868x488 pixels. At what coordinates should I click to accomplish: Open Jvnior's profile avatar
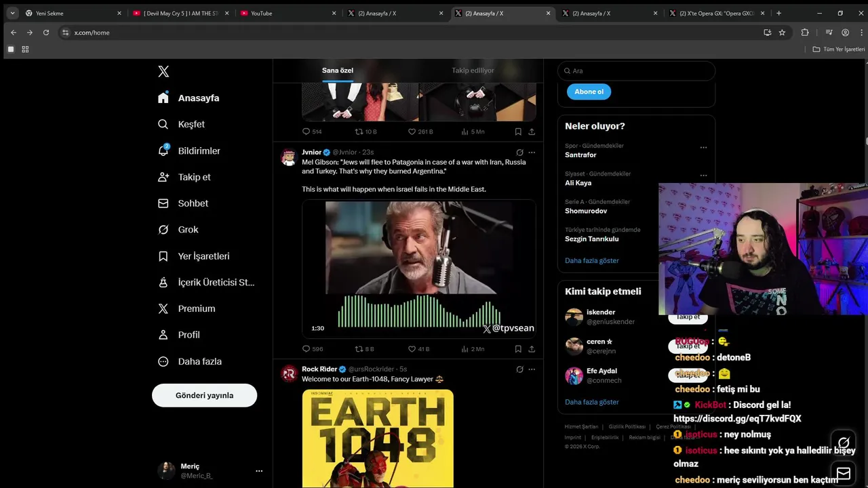coord(288,157)
